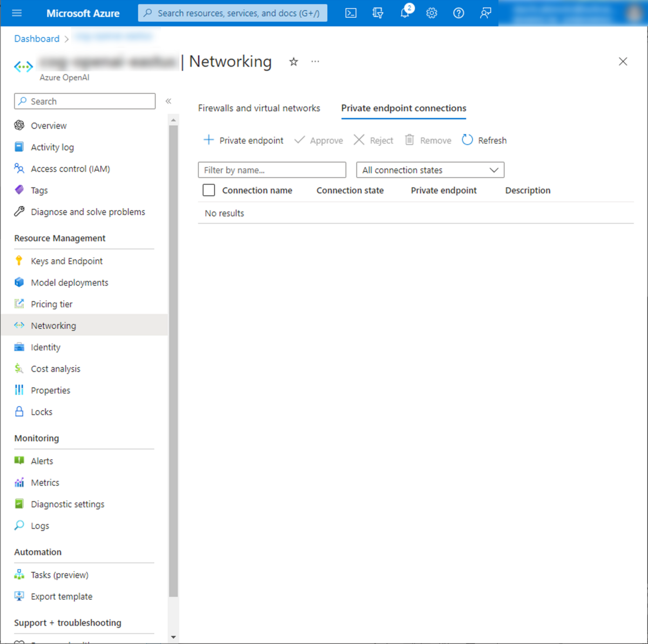This screenshot has width=648, height=644.
Task: Sort by Connection name column
Action: tap(257, 191)
